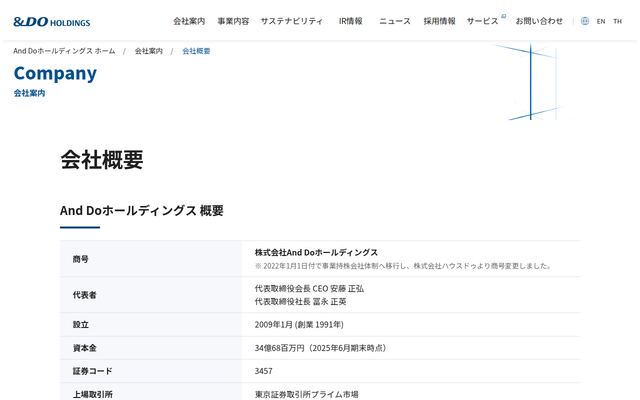Click the 会社概要 breadcrumb item
This screenshot has height=400, width=640.
[x=196, y=51]
